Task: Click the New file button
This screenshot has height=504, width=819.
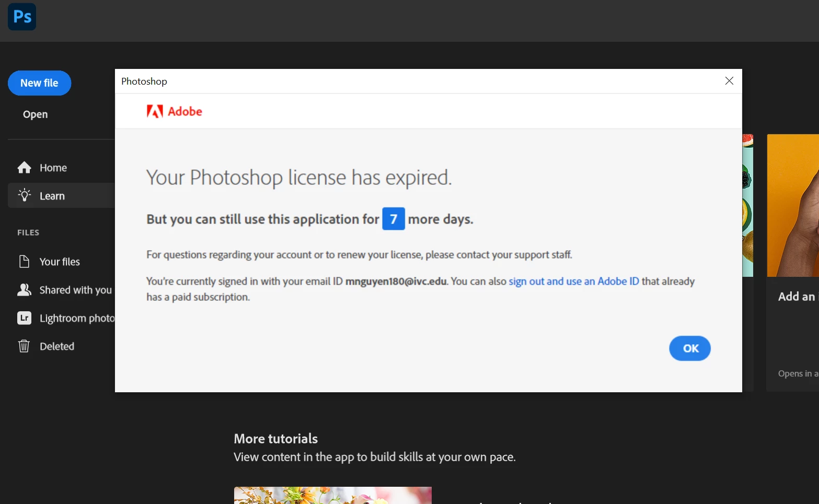Action: point(40,83)
